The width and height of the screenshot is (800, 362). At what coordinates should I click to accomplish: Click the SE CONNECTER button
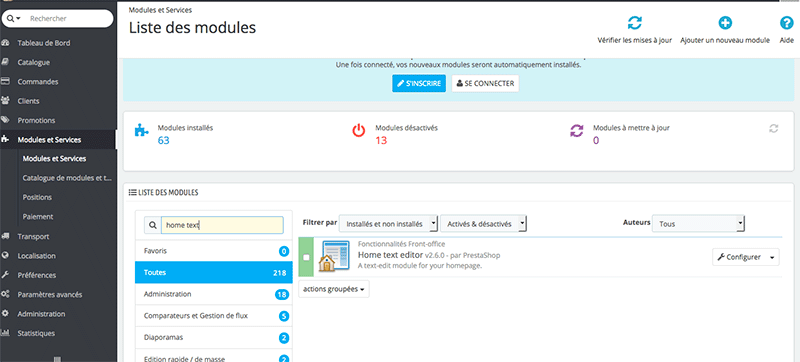tap(485, 84)
